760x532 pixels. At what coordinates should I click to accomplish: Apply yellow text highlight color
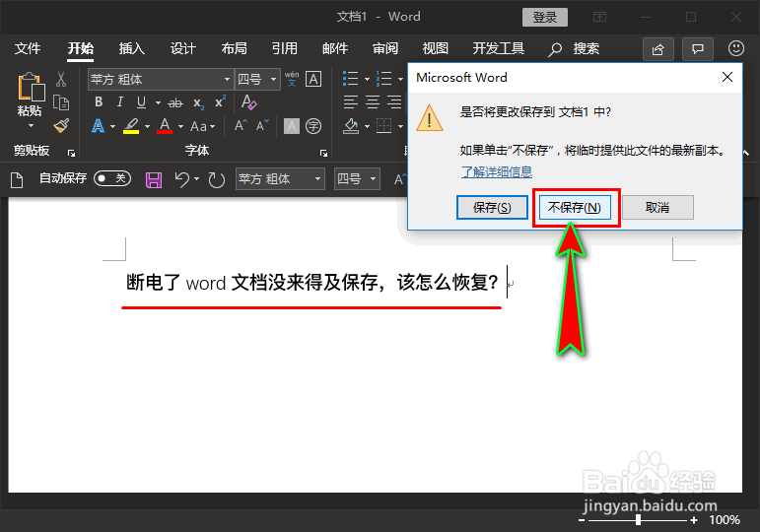coord(131,126)
